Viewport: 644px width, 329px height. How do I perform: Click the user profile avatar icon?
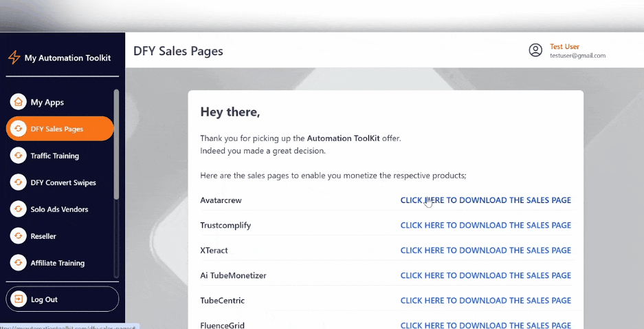click(x=535, y=50)
